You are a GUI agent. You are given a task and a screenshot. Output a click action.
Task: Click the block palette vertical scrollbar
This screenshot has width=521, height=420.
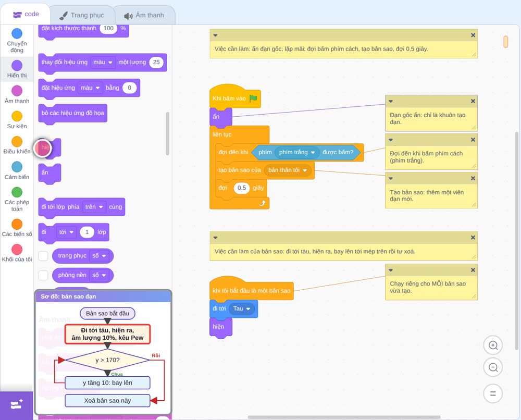coord(167,133)
